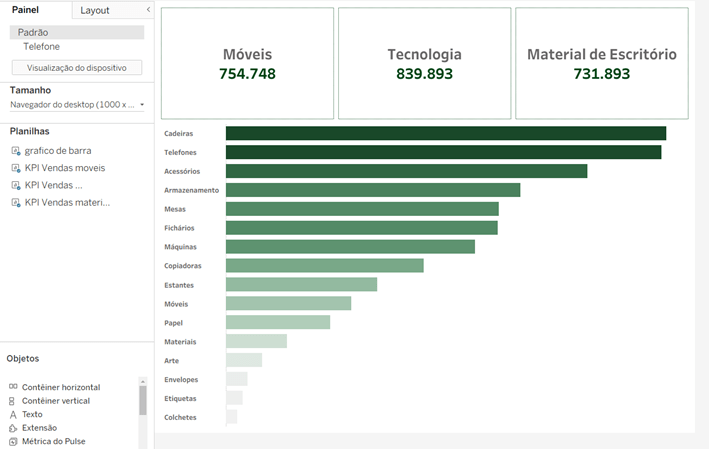Choose the Métrica do Pulse icon
The height and width of the screenshot is (449, 709).
(x=12, y=441)
